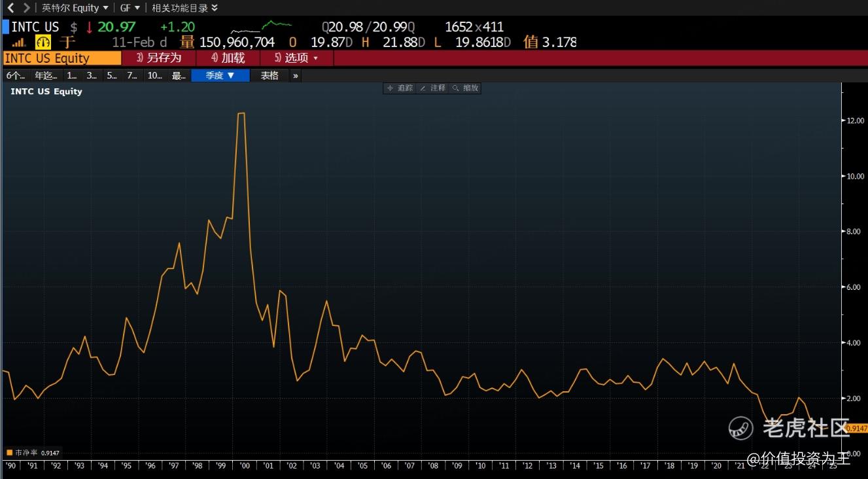Open the 选项 options dropdown
The image size is (868, 479).
[x=297, y=58]
